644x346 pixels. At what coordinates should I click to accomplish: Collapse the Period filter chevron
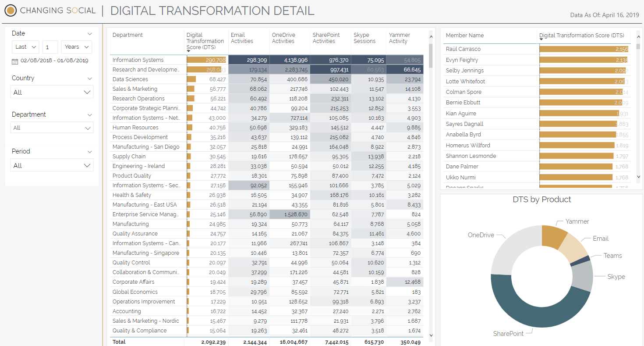[90, 152]
